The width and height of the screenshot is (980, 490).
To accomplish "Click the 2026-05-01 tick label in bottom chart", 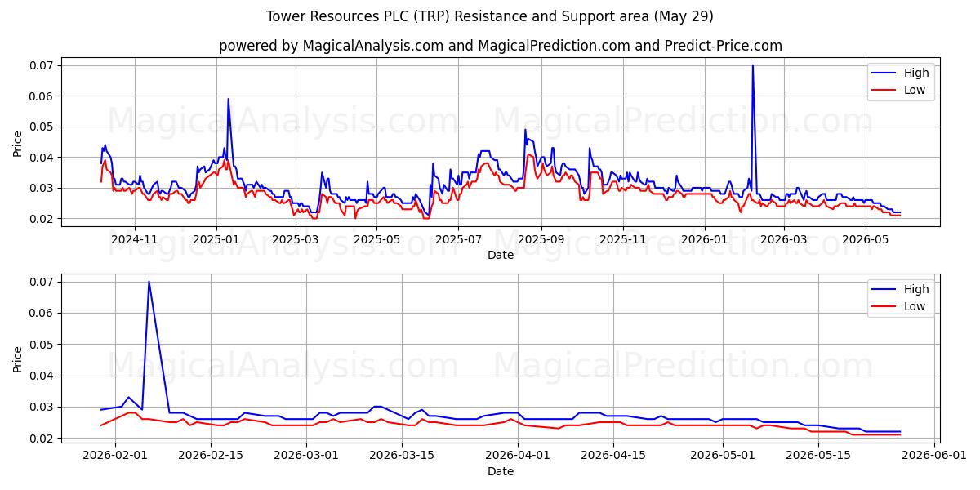I will (723, 456).
